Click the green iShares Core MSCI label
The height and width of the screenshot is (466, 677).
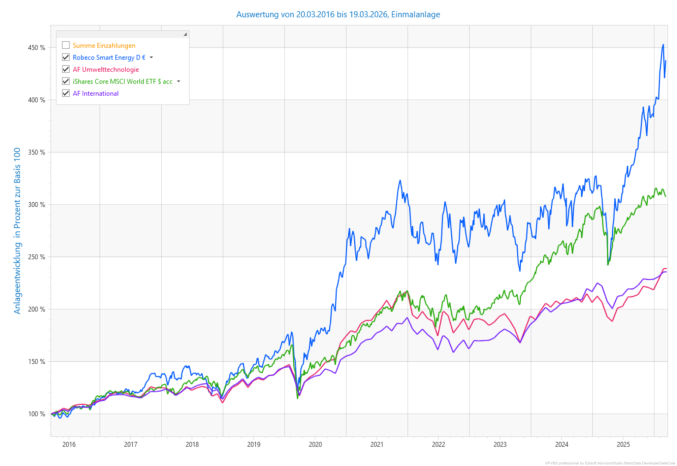coord(122,82)
